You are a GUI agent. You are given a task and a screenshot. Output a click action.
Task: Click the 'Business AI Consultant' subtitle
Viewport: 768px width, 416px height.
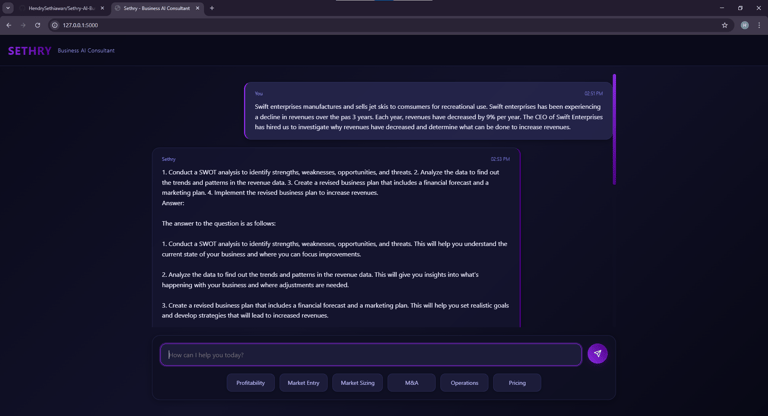click(86, 50)
